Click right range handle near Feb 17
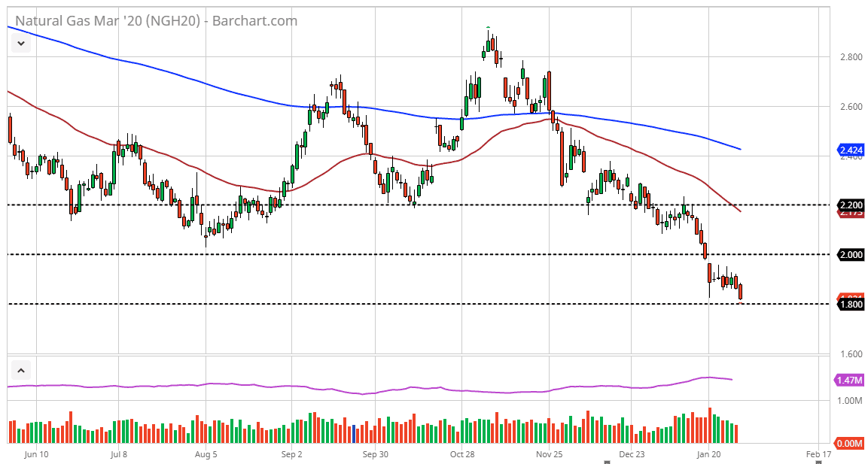This screenshot has height=464, width=868. click(x=819, y=462)
